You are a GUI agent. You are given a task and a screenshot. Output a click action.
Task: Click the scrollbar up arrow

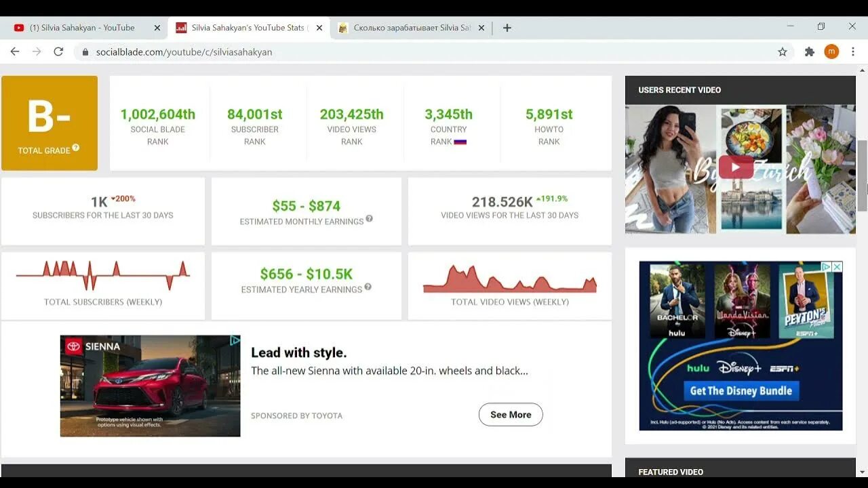[x=863, y=69]
